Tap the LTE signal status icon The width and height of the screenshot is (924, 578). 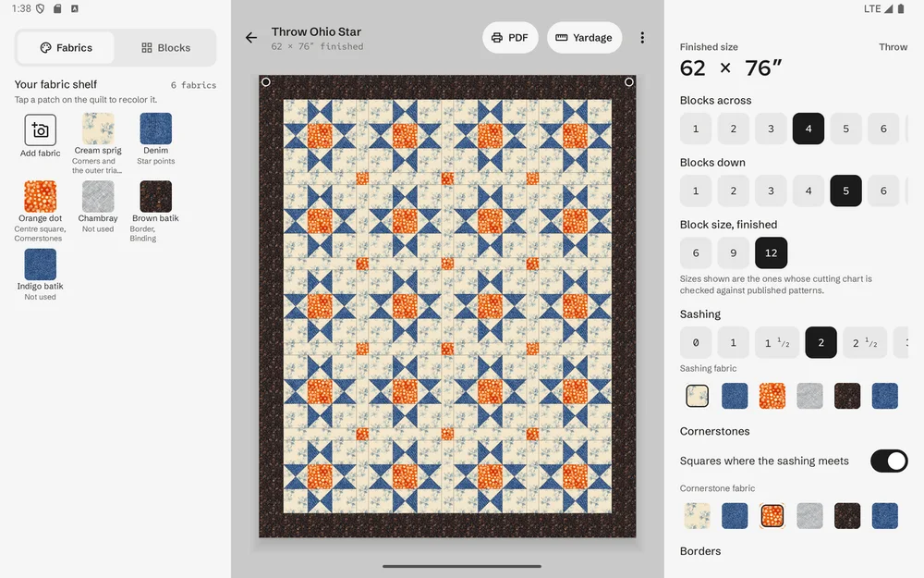pyautogui.click(x=878, y=9)
